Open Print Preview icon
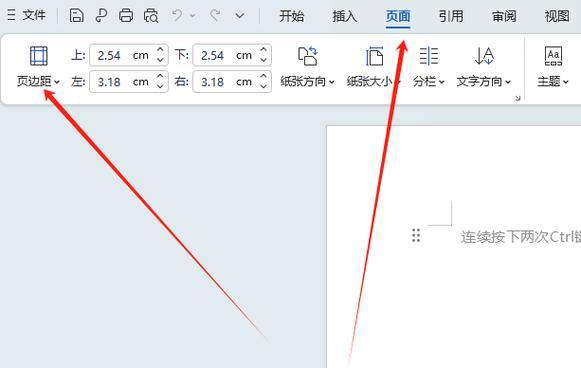The width and height of the screenshot is (581, 368). coord(151,16)
